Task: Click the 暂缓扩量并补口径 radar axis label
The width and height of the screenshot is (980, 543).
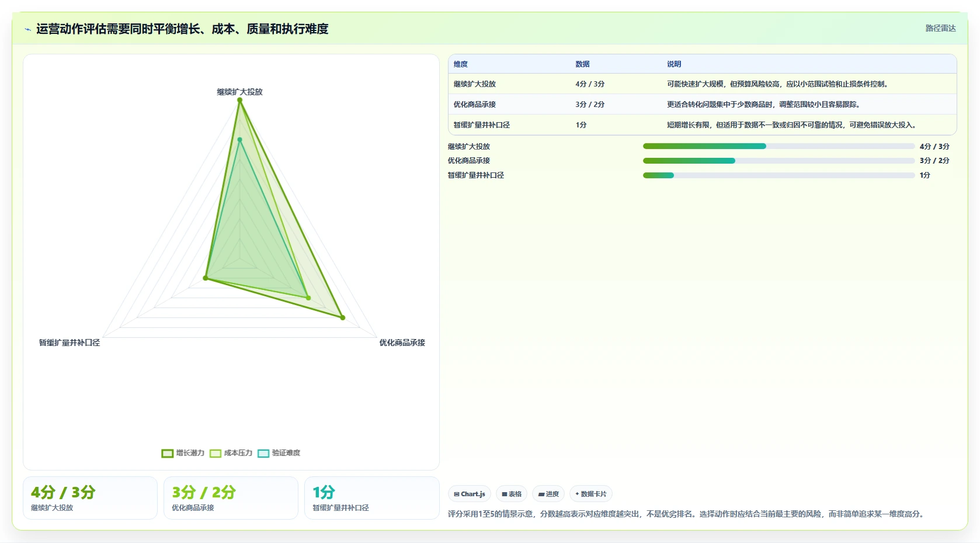Action: coord(69,343)
